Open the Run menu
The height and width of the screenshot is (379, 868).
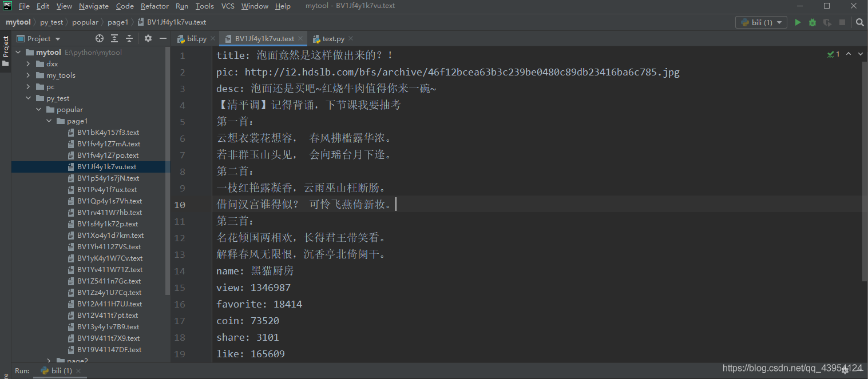(182, 6)
